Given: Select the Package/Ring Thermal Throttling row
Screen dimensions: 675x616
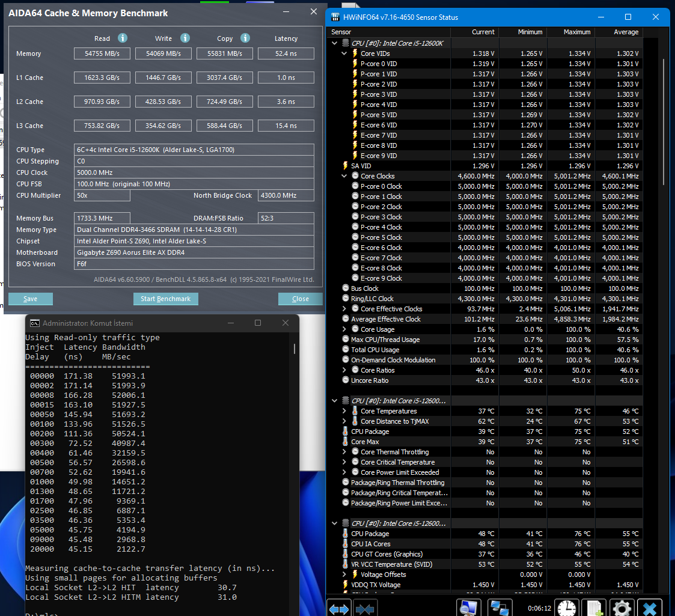Looking at the screenshot, I should pyautogui.click(x=485, y=483).
